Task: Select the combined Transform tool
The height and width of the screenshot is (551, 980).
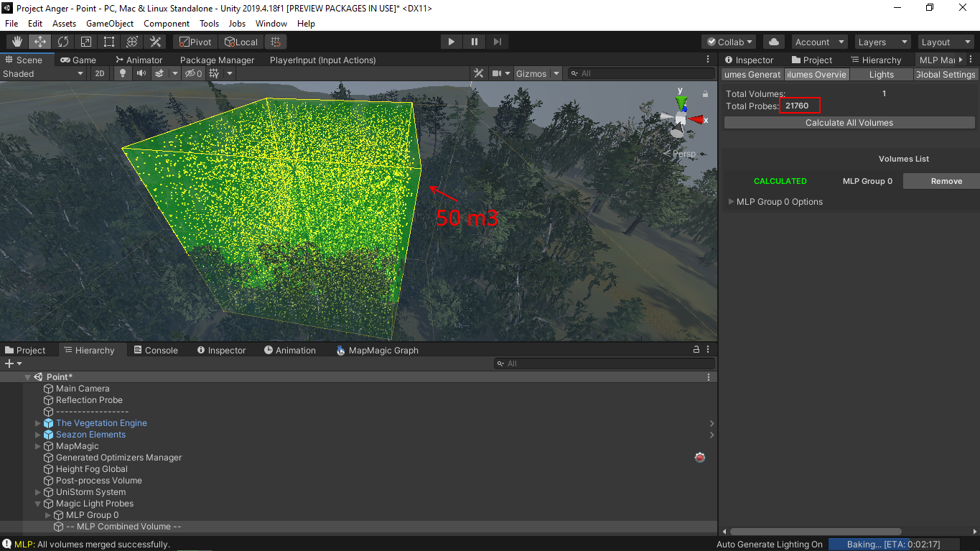Action: [x=132, y=42]
